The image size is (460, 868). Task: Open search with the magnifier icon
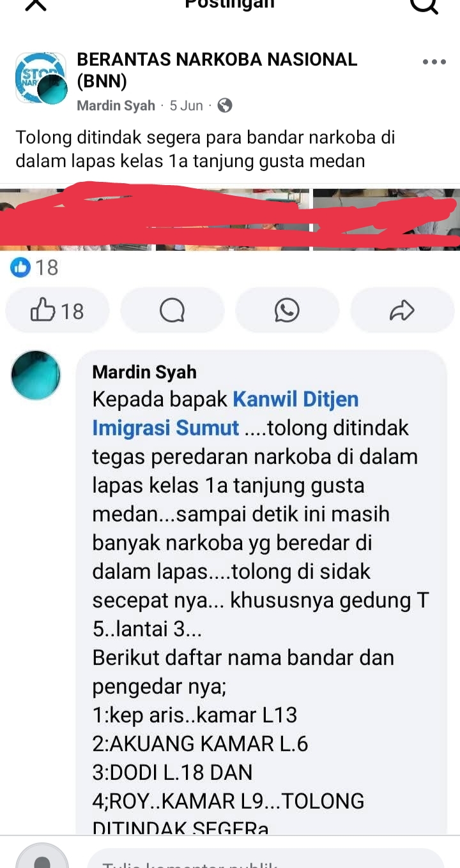pyautogui.click(x=423, y=4)
